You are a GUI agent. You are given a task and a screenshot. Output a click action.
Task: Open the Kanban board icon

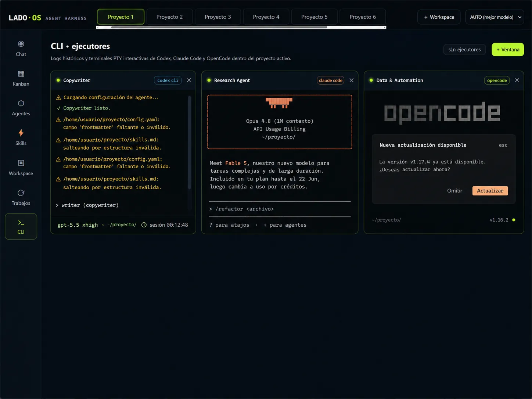coord(21,74)
